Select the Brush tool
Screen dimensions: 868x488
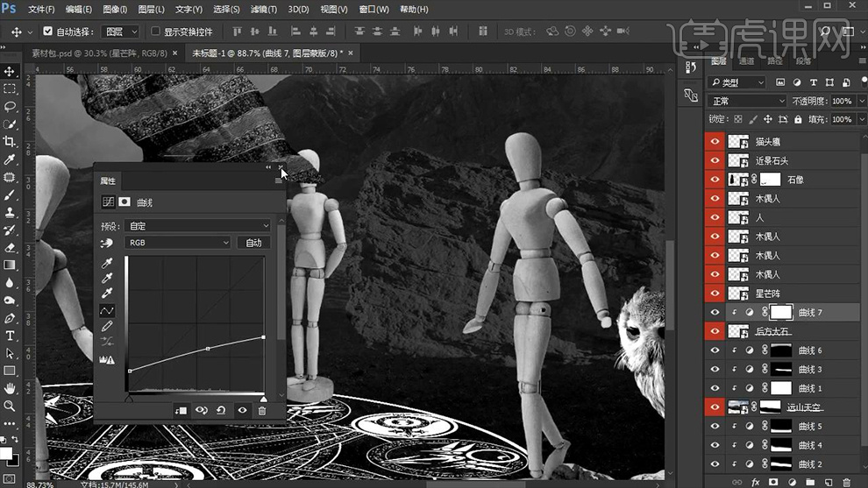click(10, 194)
